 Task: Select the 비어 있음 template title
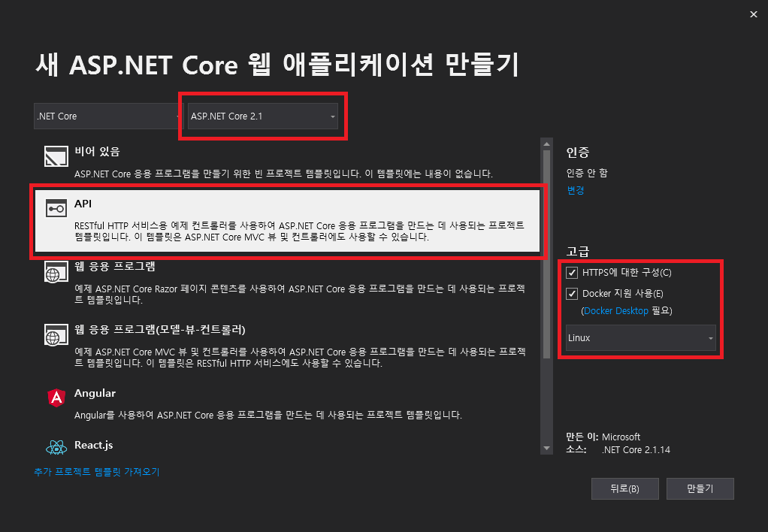click(x=97, y=151)
